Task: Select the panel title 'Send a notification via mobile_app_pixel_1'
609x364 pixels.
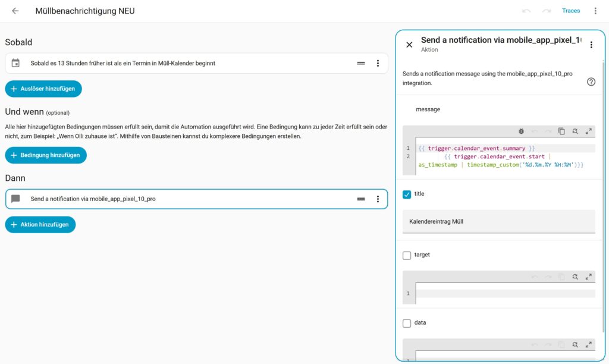Action: 501,40
